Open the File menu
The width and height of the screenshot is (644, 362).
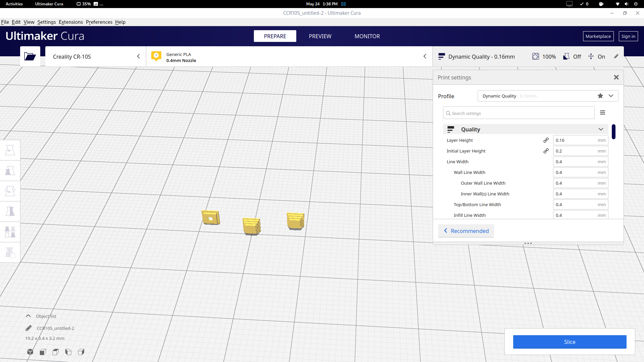click(x=5, y=22)
